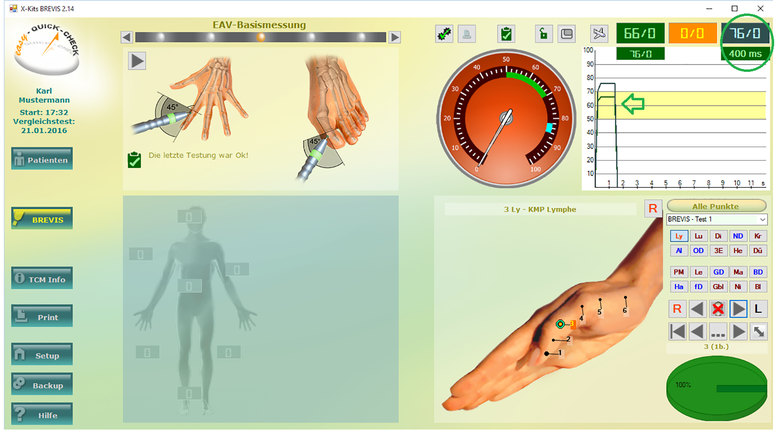Toggle the R side button in the navigation row
The height and width of the screenshot is (434, 778).
pyautogui.click(x=677, y=309)
